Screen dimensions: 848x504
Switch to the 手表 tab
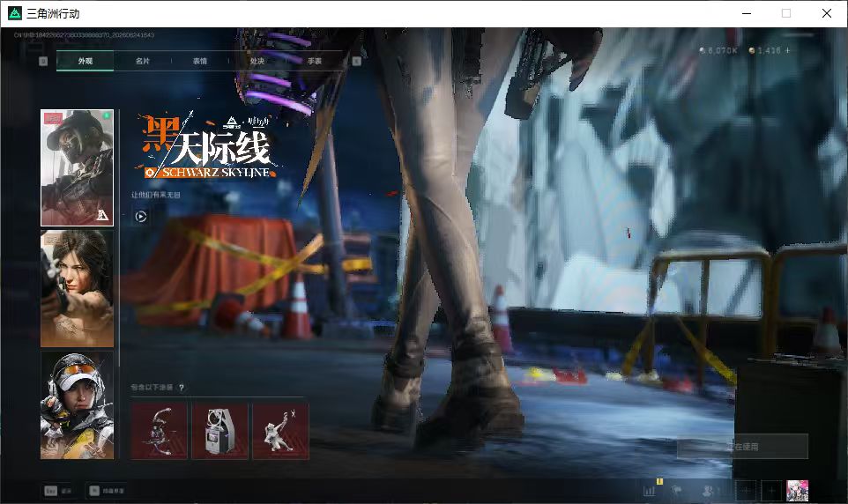coord(314,61)
